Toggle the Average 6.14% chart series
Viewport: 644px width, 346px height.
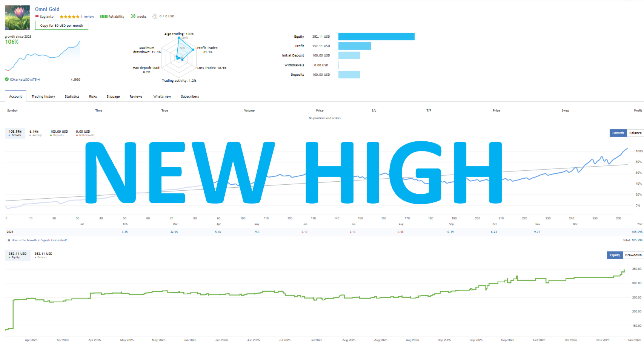36,133
